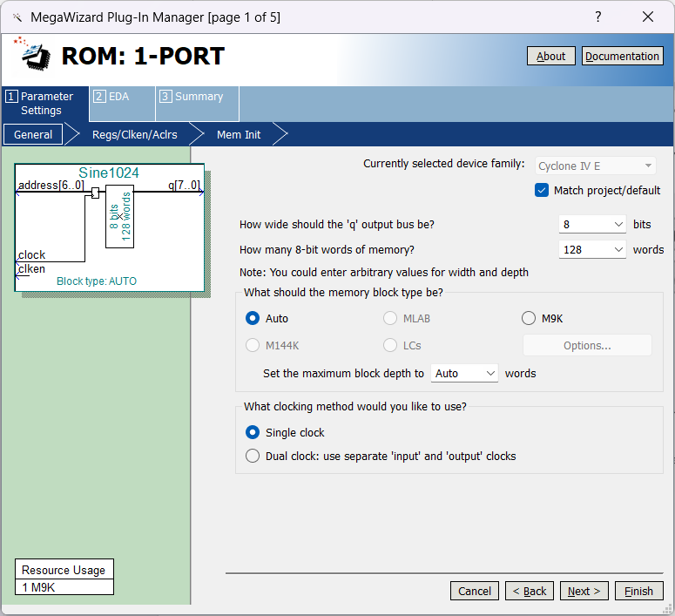Select the M144K memory block type
The width and height of the screenshot is (675, 616).
253,345
